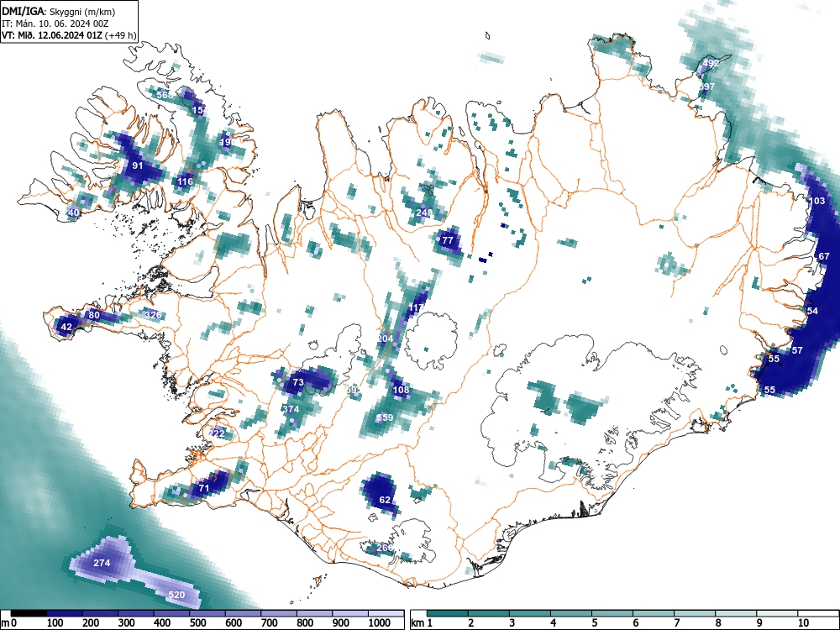Viewport: 840px width, 630px height.
Task: Click the '500' label on the meter legend
Action: [197, 622]
